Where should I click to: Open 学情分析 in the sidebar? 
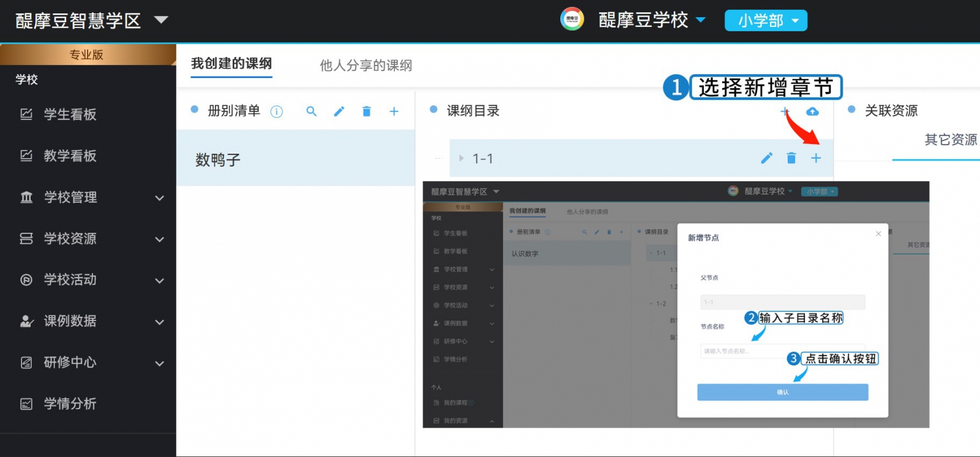coord(70,404)
